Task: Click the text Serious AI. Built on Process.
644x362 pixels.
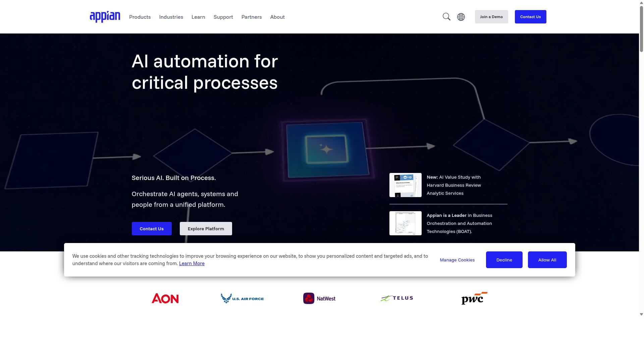Action: 174,178
